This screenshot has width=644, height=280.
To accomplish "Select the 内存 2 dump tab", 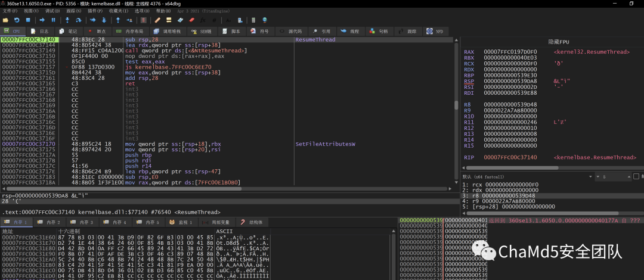I will tap(50, 222).
